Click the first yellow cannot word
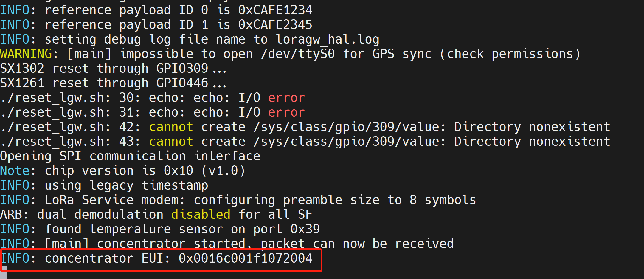This screenshot has height=279, width=644. click(x=171, y=127)
